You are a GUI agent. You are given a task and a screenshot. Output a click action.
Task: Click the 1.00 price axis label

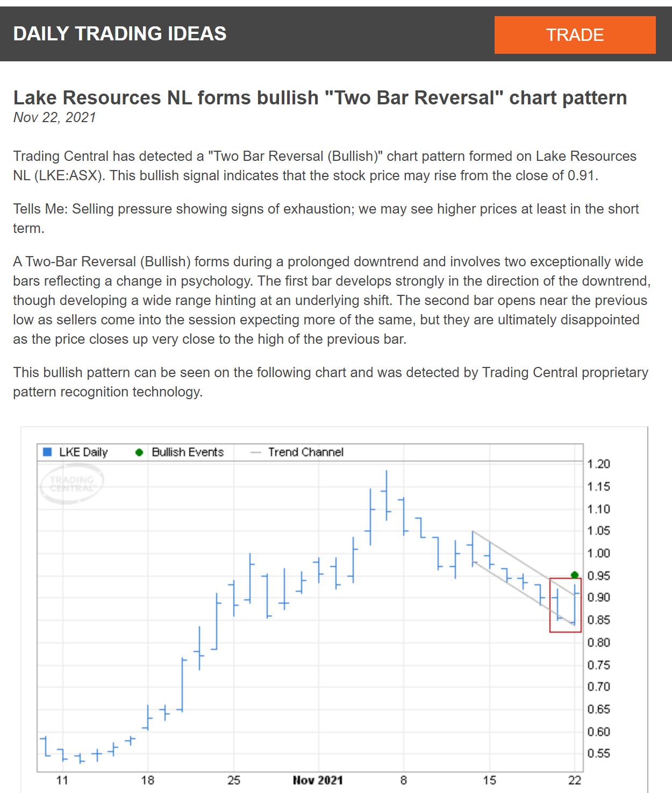[x=599, y=553]
